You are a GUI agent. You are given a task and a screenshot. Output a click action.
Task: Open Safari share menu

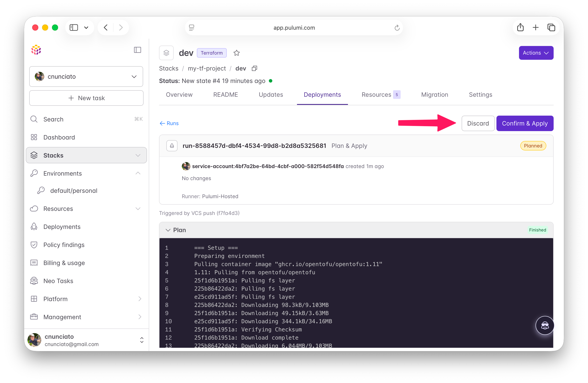(x=520, y=28)
